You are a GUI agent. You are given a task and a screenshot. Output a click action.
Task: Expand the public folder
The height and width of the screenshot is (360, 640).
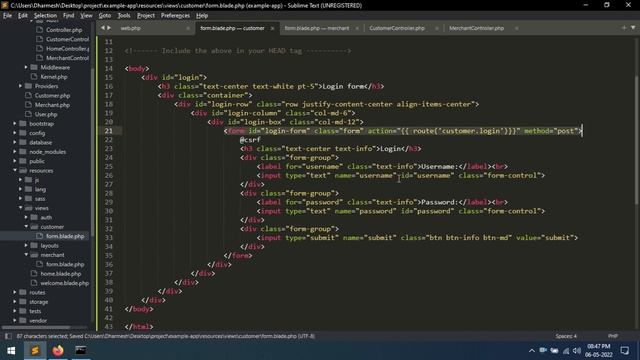tap(15, 161)
